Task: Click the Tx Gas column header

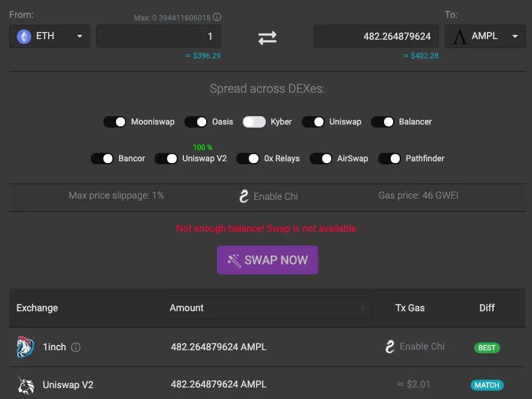Action: coord(410,308)
